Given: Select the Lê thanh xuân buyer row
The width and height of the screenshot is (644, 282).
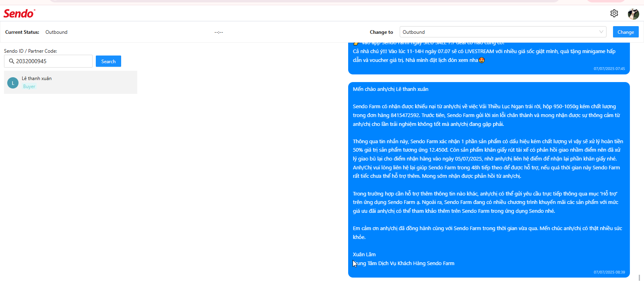Looking at the screenshot, I should (70, 82).
